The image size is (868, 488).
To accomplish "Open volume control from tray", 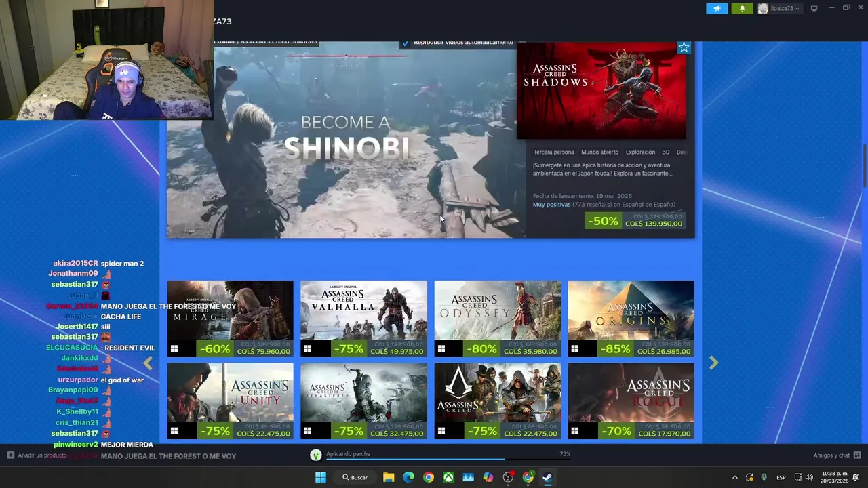I will (809, 477).
